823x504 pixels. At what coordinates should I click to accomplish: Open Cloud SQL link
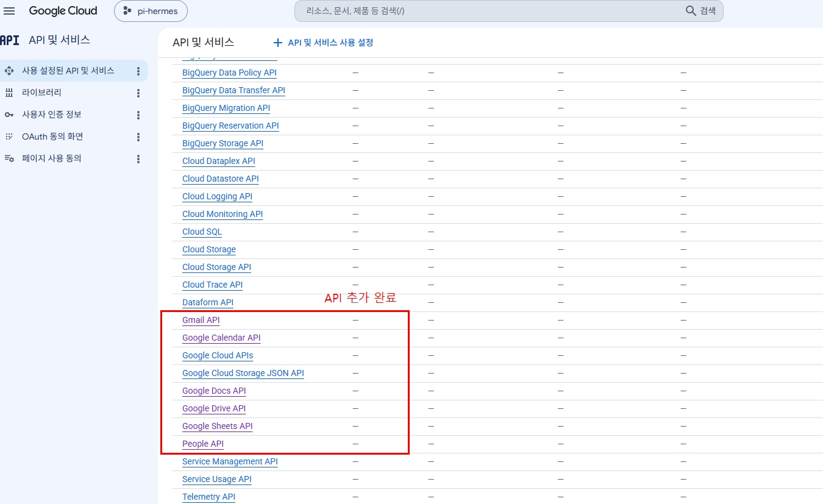(202, 232)
